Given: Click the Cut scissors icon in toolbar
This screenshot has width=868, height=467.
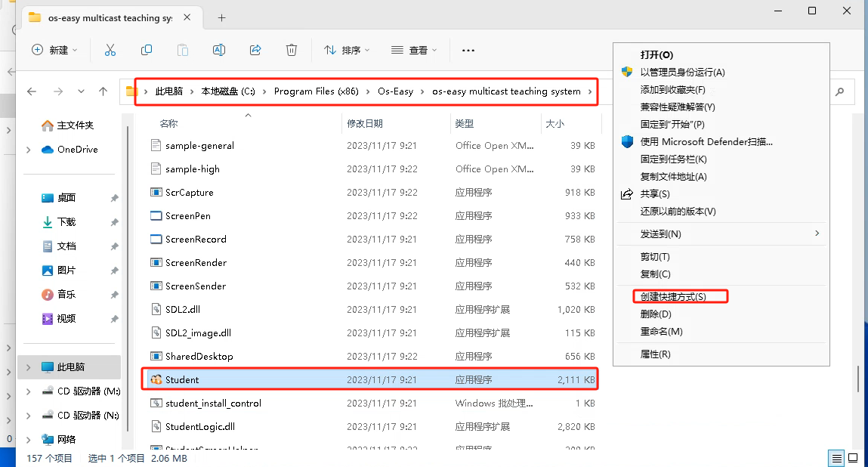Looking at the screenshot, I should [110, 50].
